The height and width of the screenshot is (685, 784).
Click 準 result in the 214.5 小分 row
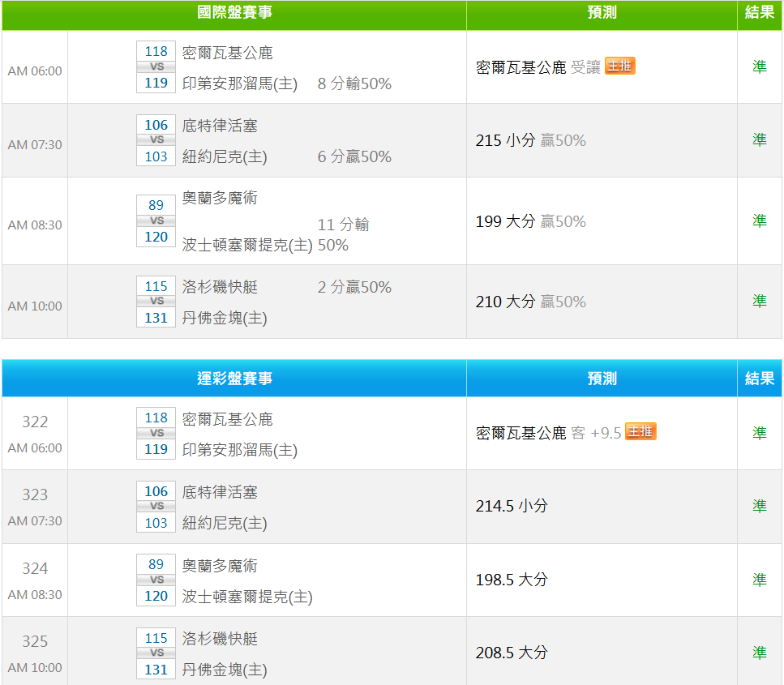tap(760, 506)
